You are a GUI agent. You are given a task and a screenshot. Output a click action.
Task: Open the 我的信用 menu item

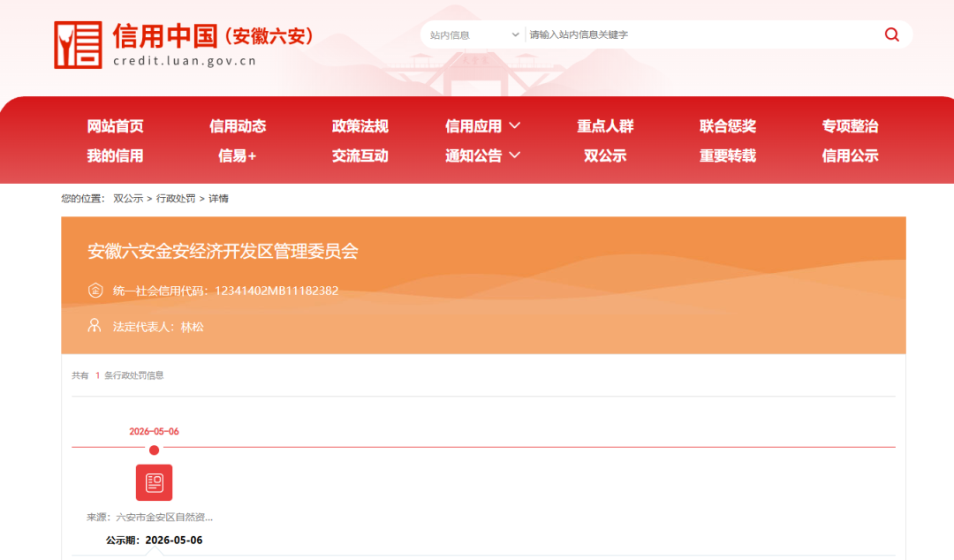tap(115, 155)
